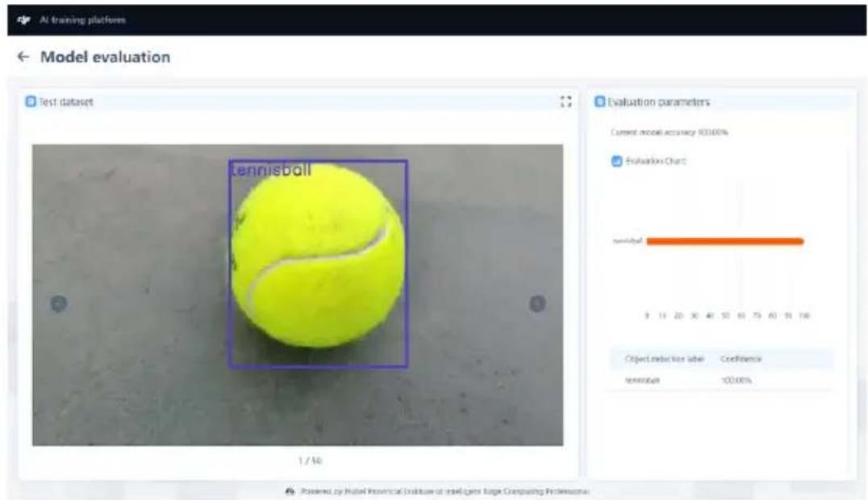Click the orange tennisball confidence bar
The height and width of the screenshot is (500, 868).
pyautogui.click(x=724, y=241)
